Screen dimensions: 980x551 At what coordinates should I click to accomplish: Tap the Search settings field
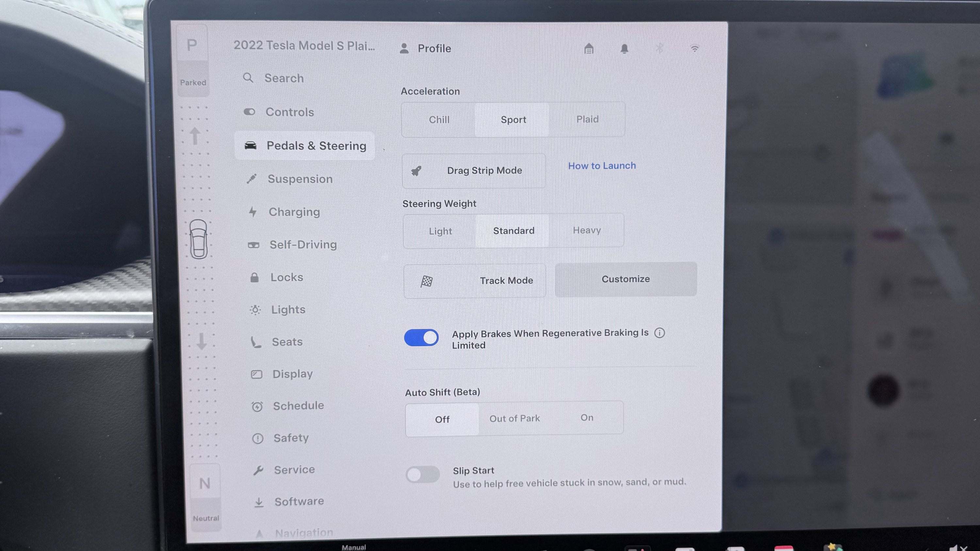pos(274,78)
